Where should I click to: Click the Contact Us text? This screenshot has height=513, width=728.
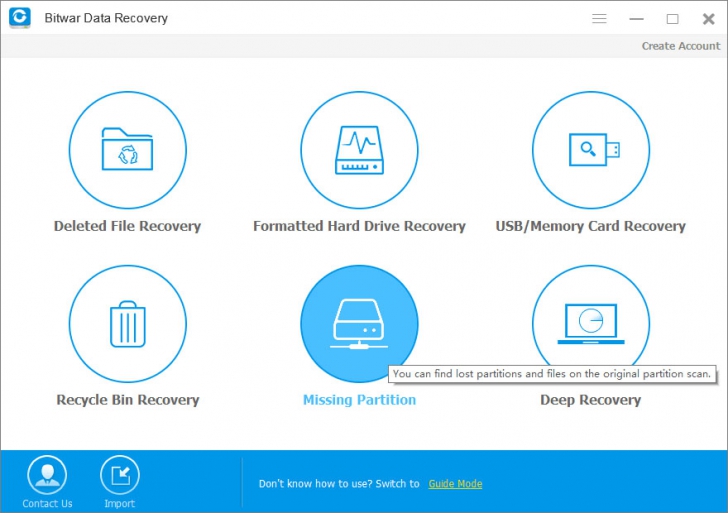click(x=47, y=504)
